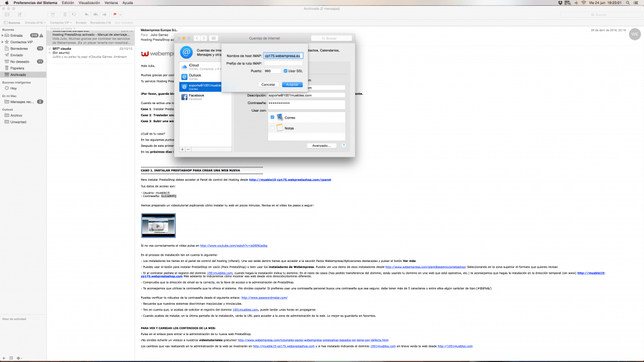Click WE sender avatar in message
The height and width of the screenshot is (362, 644).
pos(635,34)
